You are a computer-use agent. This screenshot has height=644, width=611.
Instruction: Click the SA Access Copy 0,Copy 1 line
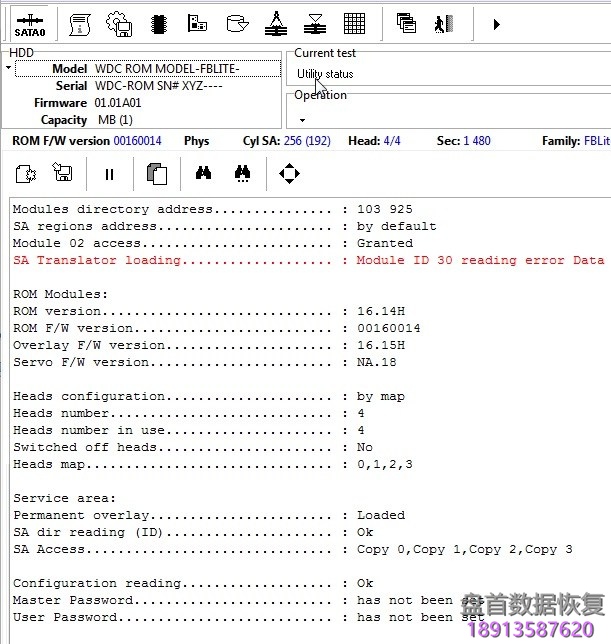[292, 550]
